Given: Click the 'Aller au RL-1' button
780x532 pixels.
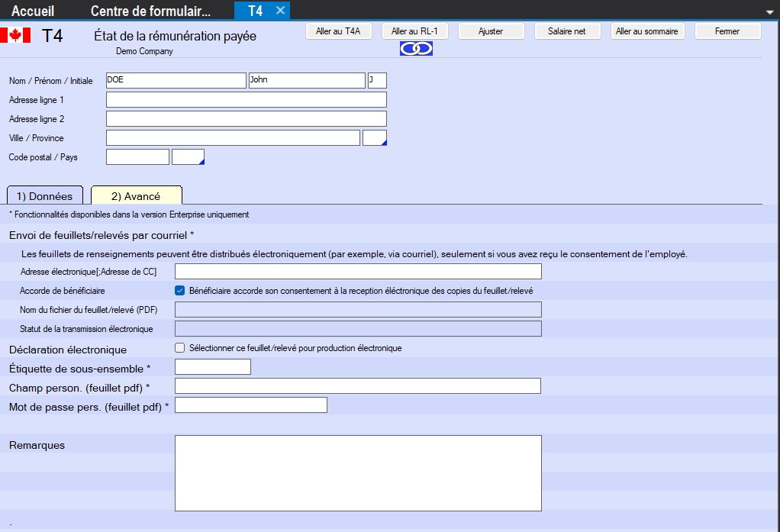Looking at the screenshot, I should tap(414, 31).
